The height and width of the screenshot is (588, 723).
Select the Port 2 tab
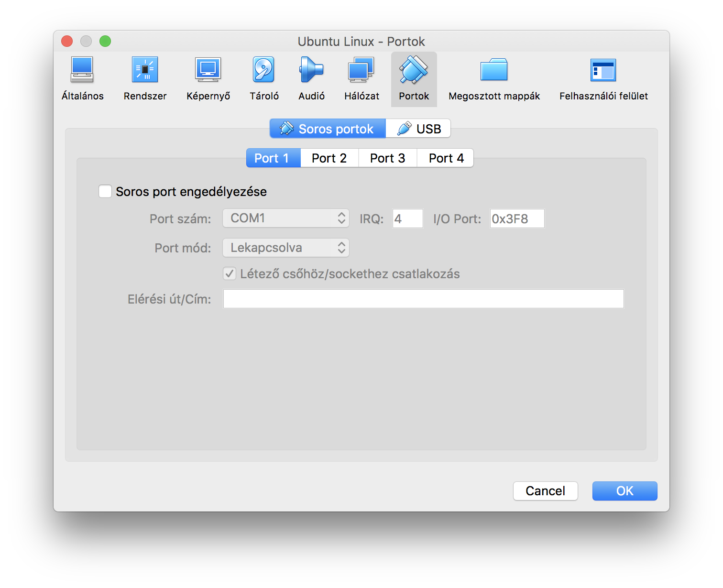pos(329,158)
